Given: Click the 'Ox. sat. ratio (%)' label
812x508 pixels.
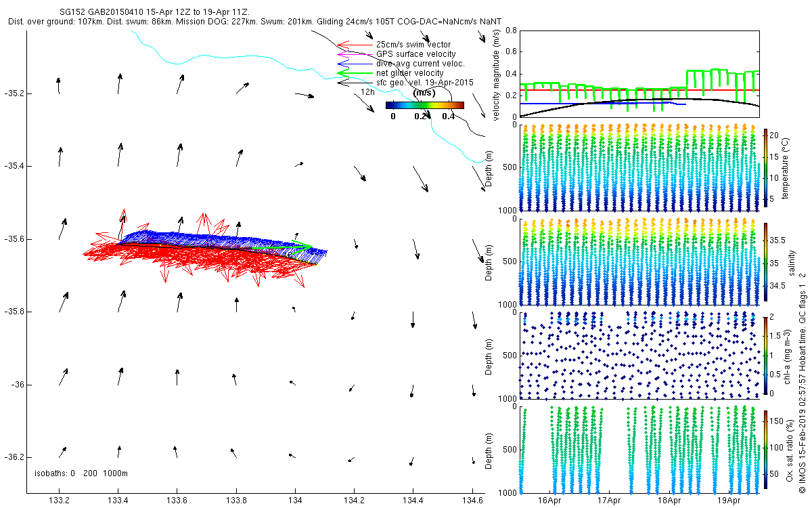Looking at the screenshot, I should [x=790, y=449].
